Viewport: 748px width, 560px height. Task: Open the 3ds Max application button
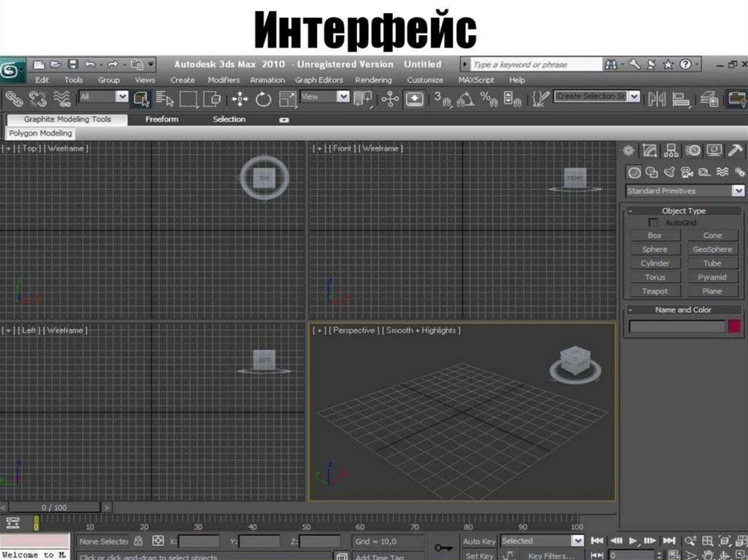point(12,72)
